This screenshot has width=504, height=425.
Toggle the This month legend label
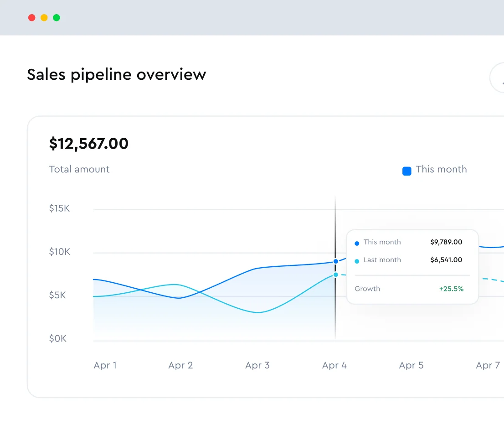[441, 169]
